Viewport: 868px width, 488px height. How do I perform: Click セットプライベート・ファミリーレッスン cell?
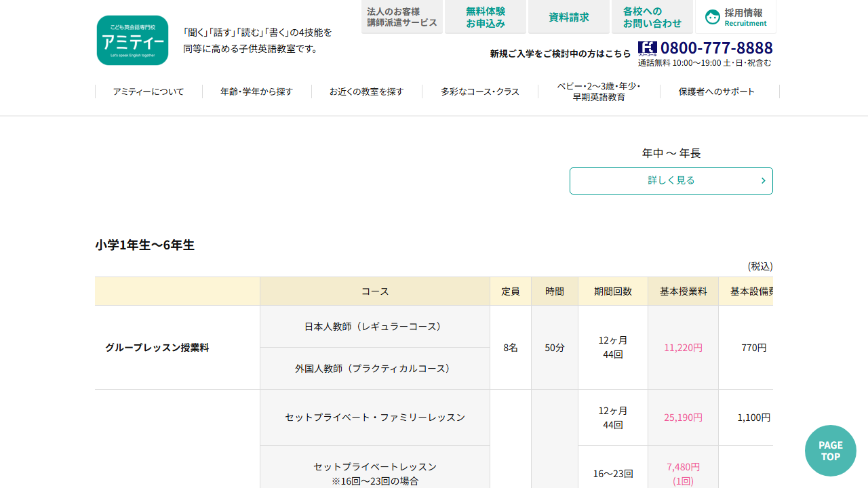coord(375,418)
